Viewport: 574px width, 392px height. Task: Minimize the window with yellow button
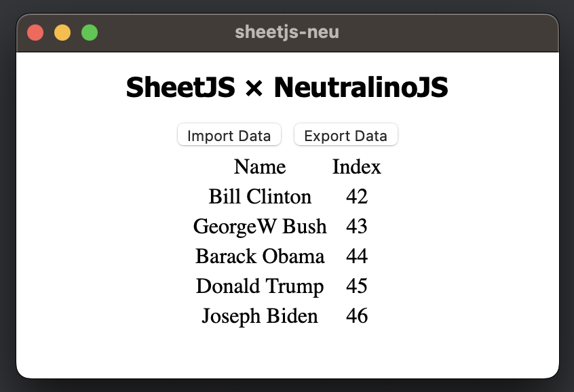(62, 33)
